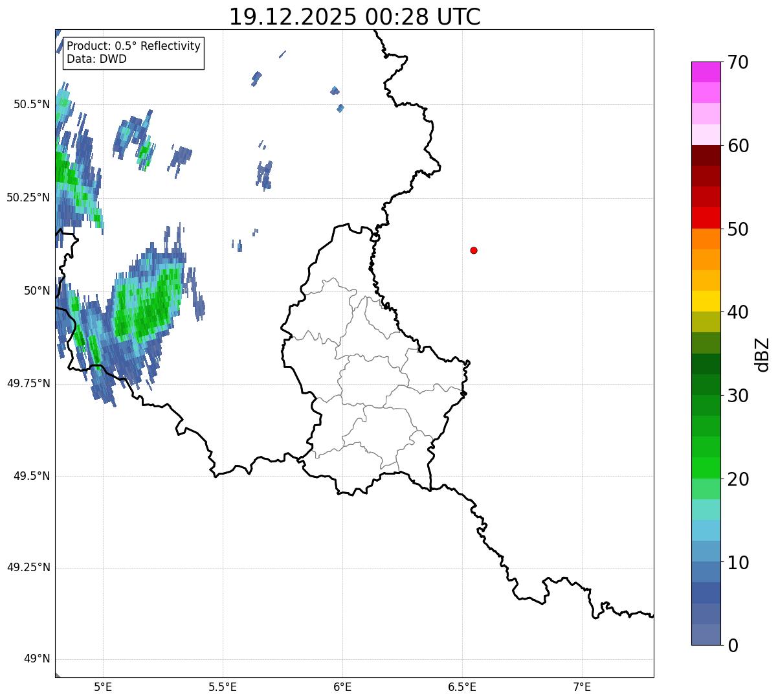The width and height of the screenshot is (778, 700).
Task: Click the "dBZ" colorbar label
Action: (x=762, y=354)
